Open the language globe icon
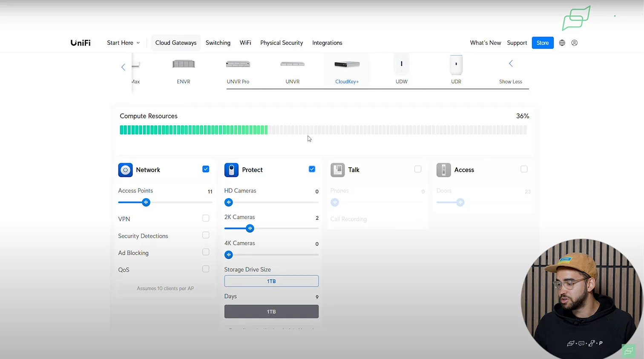 (562, 43)
